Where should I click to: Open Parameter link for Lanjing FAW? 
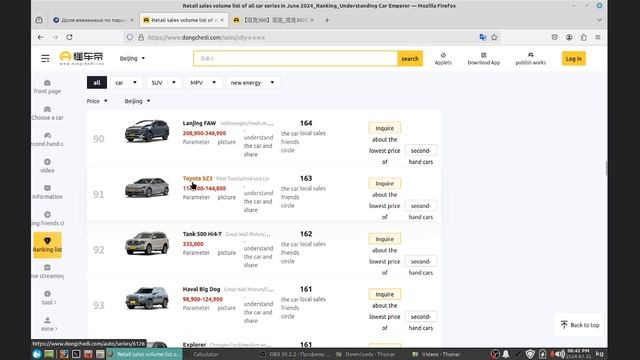pos(196,142)
